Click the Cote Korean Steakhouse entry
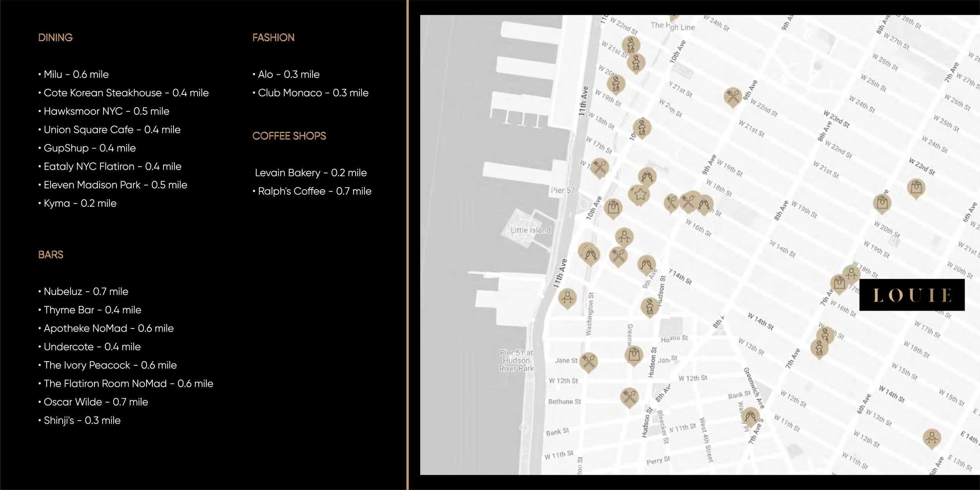980x490 pixels. click(126, 93)
